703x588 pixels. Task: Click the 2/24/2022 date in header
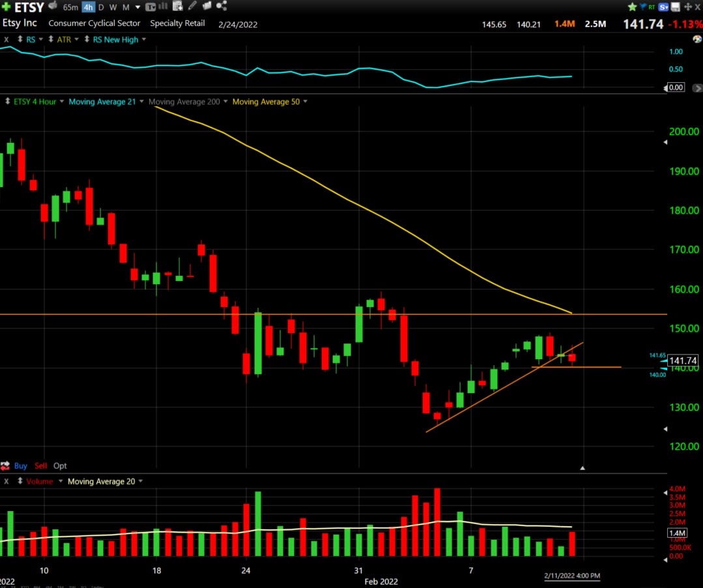238,24
